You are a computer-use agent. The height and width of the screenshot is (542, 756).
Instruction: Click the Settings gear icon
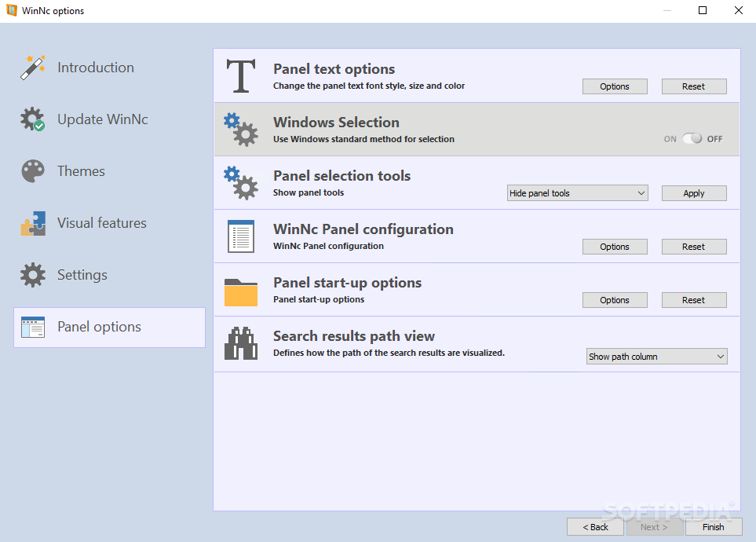[x=33, y=275]
